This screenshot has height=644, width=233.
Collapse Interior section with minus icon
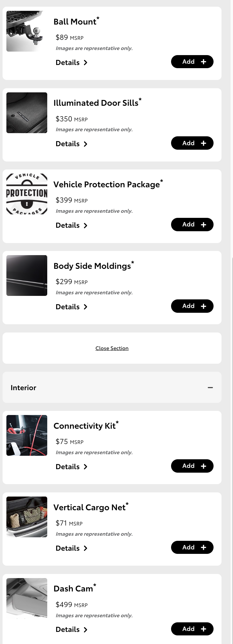click(x=210, y=388)
